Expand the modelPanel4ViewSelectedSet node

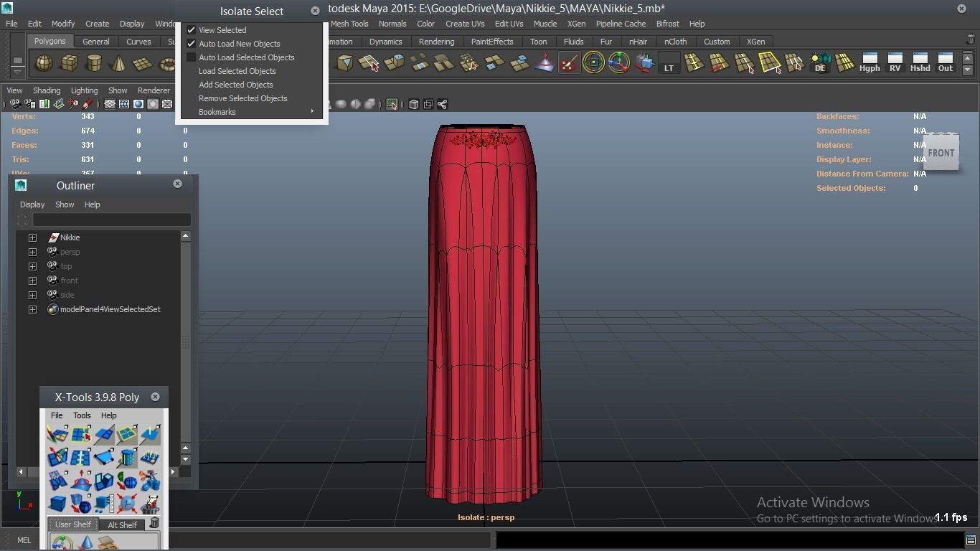point(32,309)
